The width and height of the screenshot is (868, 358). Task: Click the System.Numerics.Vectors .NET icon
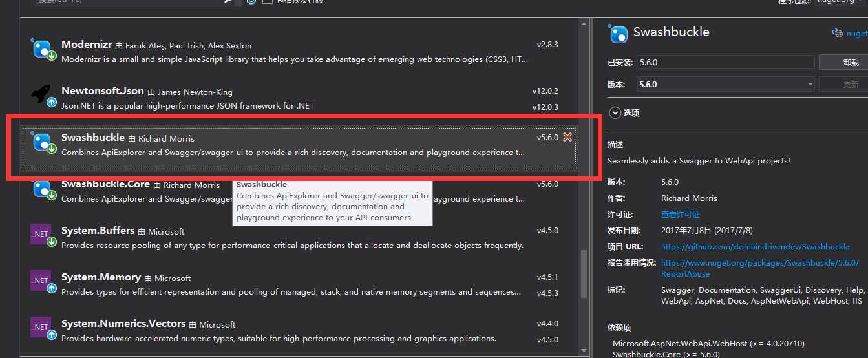point(43,328)
